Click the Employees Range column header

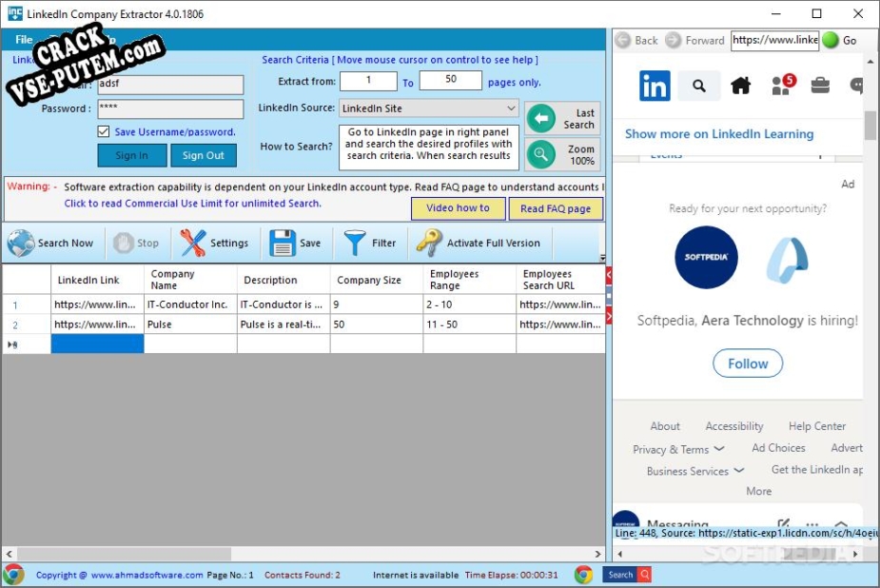click(x=470, y=280)
